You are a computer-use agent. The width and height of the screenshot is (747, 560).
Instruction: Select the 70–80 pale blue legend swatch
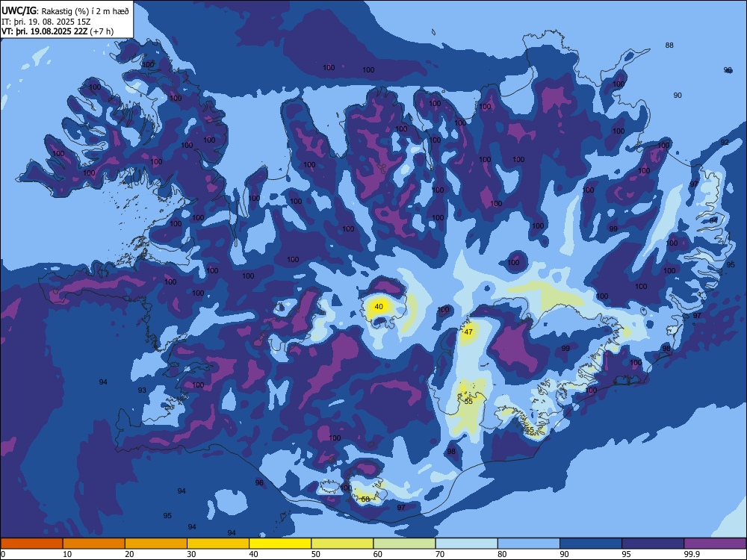click(466, 544)
